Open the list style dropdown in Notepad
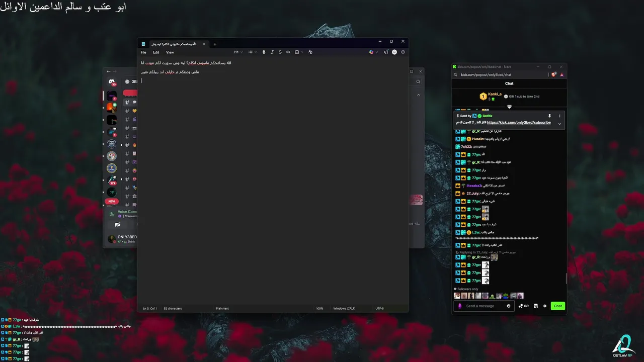Image resolution: width=644 pixels, height=362 pixels. [x=253, y=52]
